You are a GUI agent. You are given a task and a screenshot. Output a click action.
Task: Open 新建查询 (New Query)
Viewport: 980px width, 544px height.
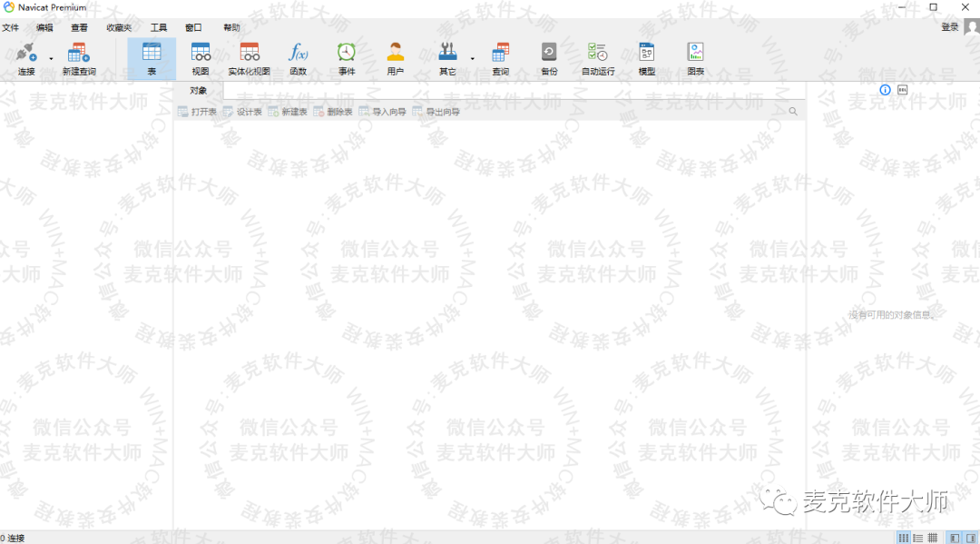coord(79,59)
